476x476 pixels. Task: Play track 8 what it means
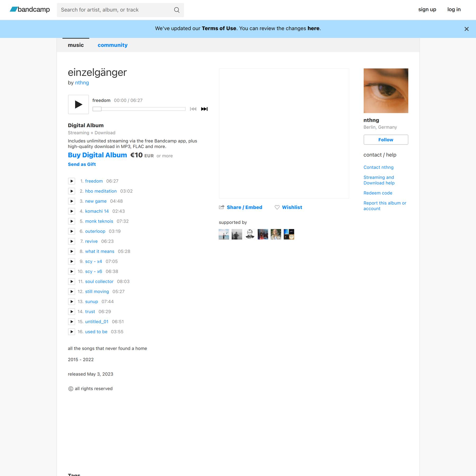coord(72,251)
